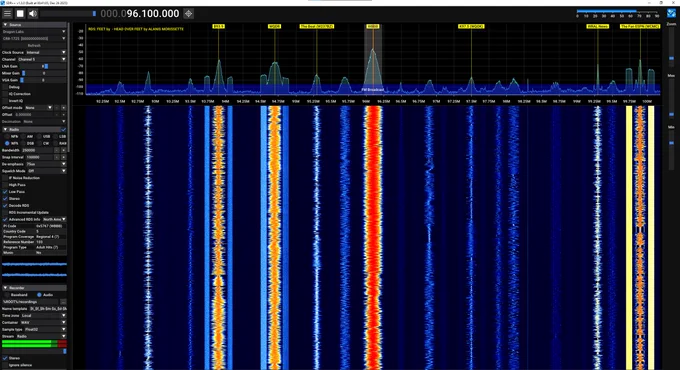This screenshot has width=680, height=370.
Task: Open De-emphasis dropdown
Action: (46, 164)
